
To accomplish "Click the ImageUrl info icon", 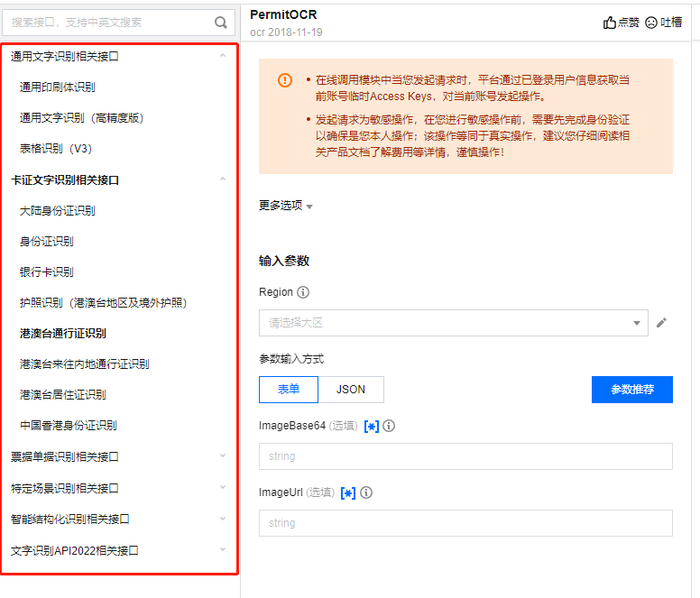I will [x=366, y=492].
